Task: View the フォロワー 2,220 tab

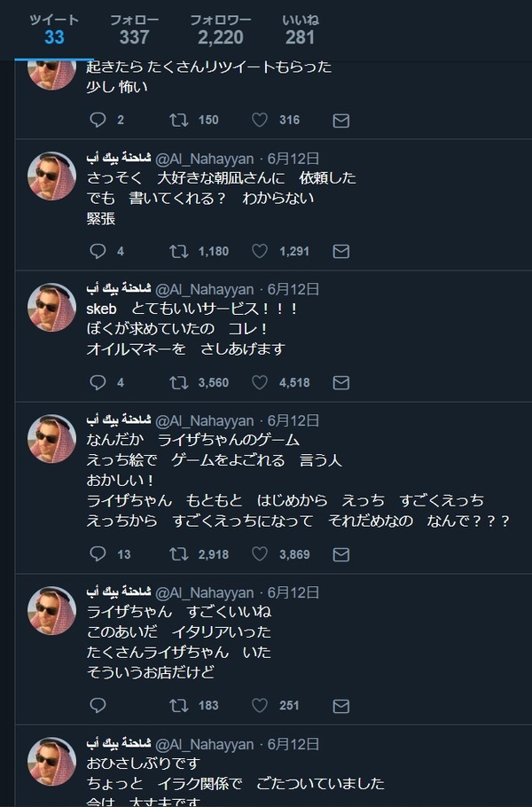Action: (x=220, y=30)
